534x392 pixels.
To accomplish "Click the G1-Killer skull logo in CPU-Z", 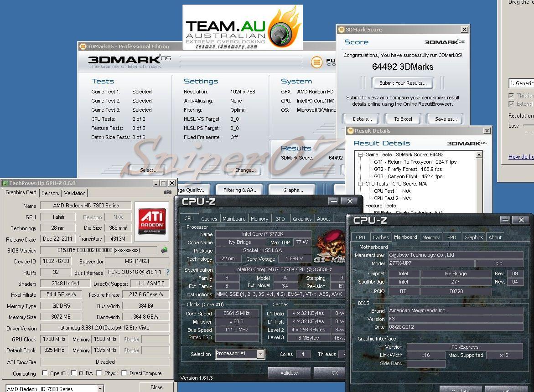I will pos(331,246).
